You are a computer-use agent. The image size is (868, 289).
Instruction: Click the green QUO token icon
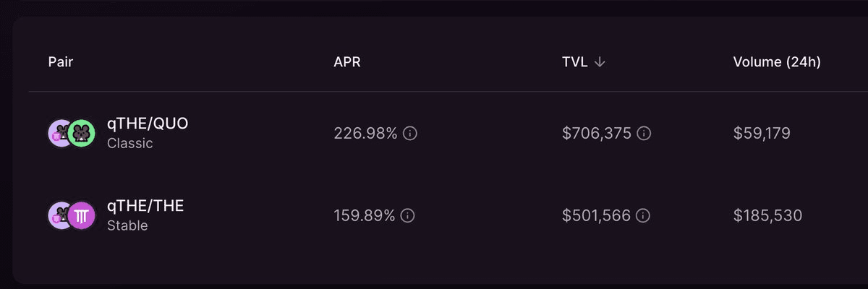click(82, 134)
